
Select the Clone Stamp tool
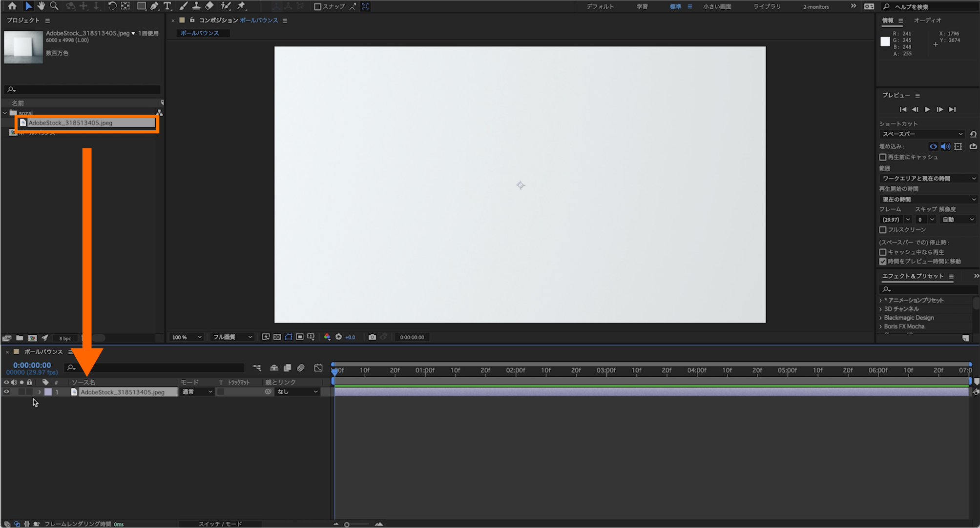click(196, 6)
